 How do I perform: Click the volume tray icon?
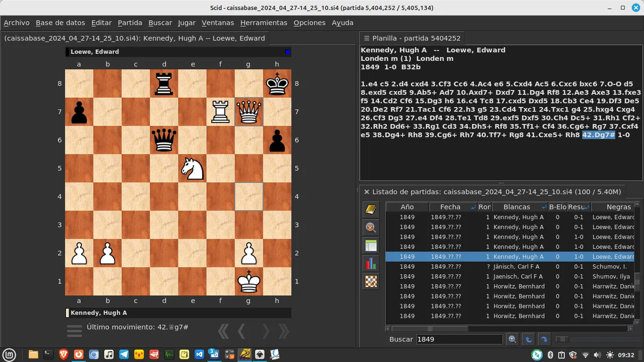(x=597, y=355)
